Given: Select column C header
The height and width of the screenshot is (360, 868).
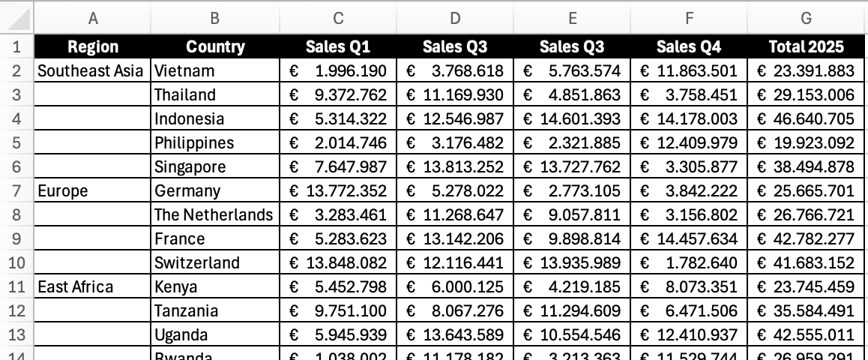Looking at the screenshot, I should tap(338, 19).
